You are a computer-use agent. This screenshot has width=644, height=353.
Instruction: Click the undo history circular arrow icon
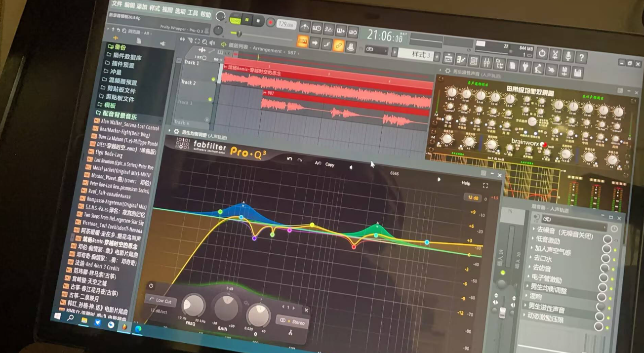pyautogui.click(x=542, y=53)
